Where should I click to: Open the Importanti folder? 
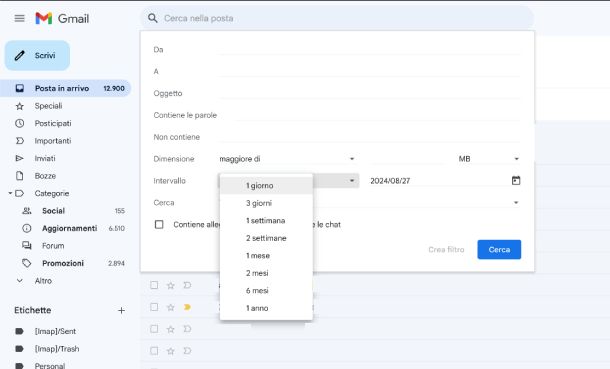[x=53, y=141]
